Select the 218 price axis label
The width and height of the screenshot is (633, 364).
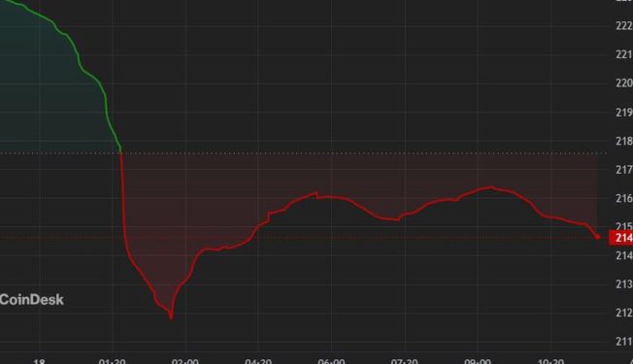(x=624, y=141)
